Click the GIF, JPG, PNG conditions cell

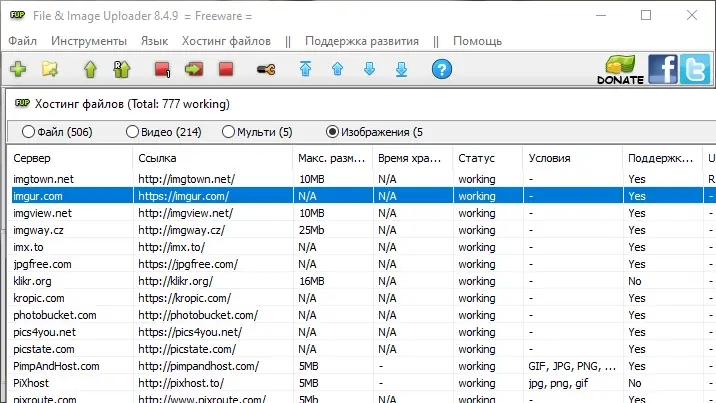pos(572,366)
